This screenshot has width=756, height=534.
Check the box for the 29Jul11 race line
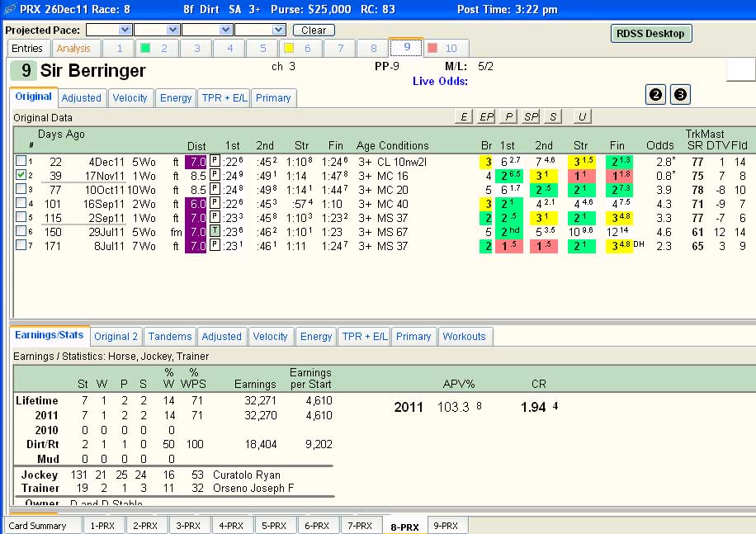[x=21, y=230]
